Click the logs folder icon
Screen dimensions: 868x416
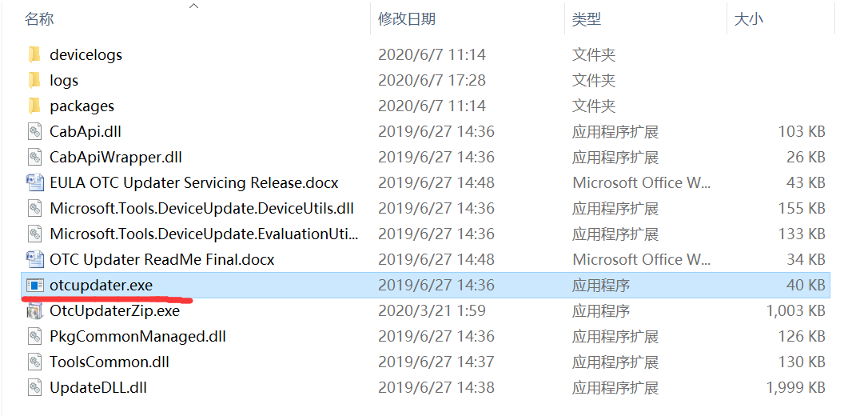34,80
